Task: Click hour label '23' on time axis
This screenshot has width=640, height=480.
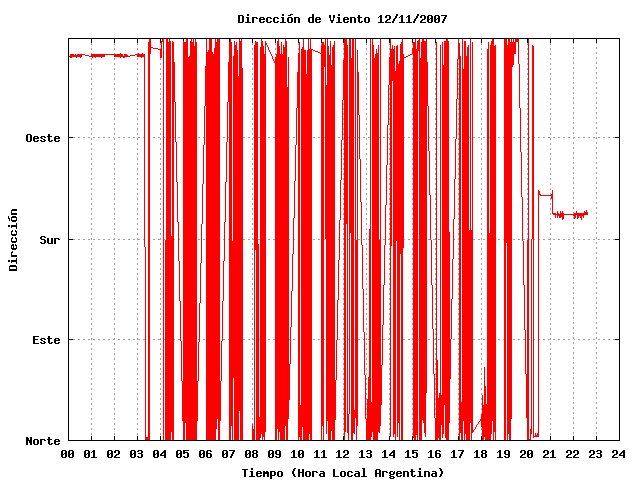Action: (596, 454)
